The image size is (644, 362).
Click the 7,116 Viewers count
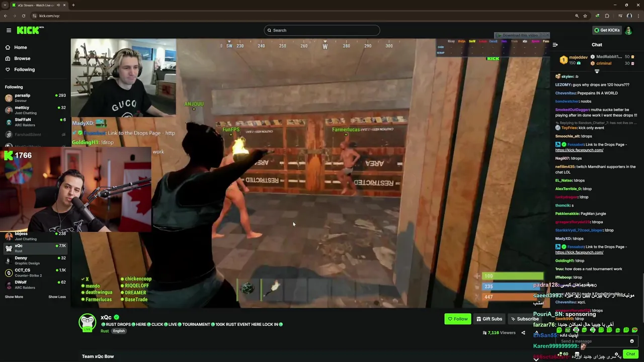[498, 332]
